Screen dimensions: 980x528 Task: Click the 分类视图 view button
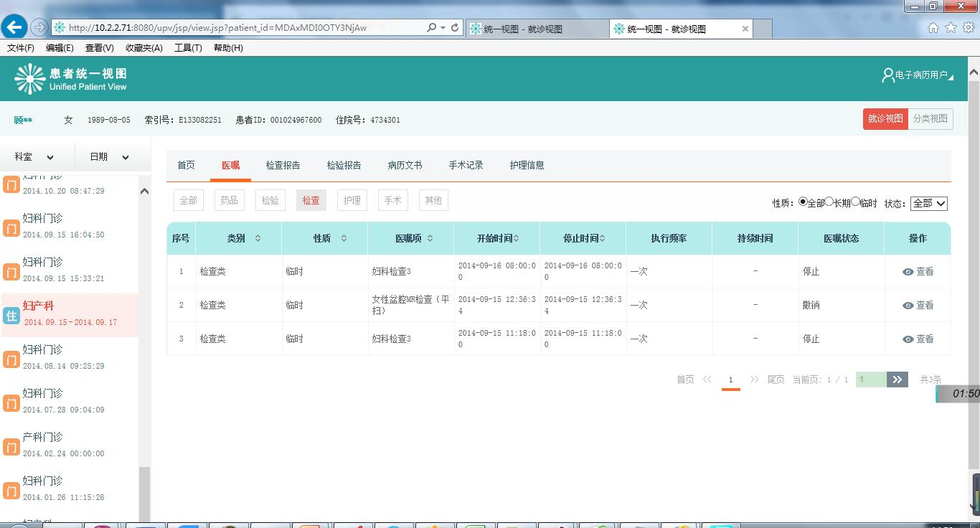click(x=930, y=119)
